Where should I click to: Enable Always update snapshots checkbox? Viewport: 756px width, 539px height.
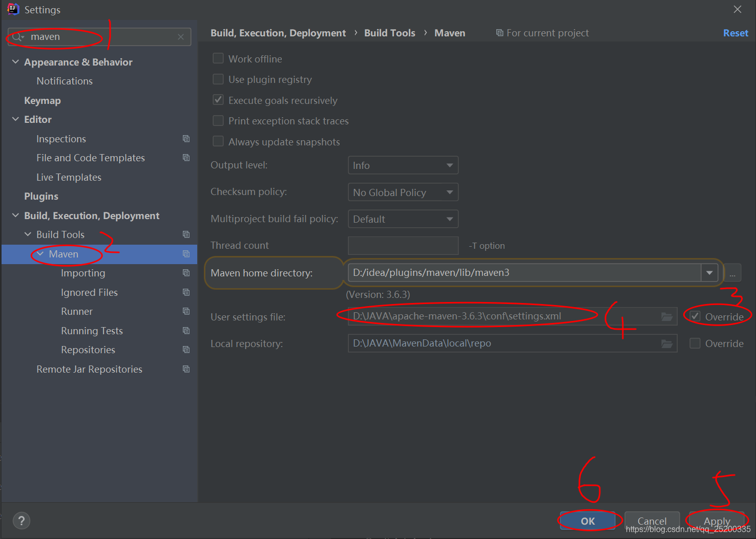pyautogui.click(x=218, y=141)
